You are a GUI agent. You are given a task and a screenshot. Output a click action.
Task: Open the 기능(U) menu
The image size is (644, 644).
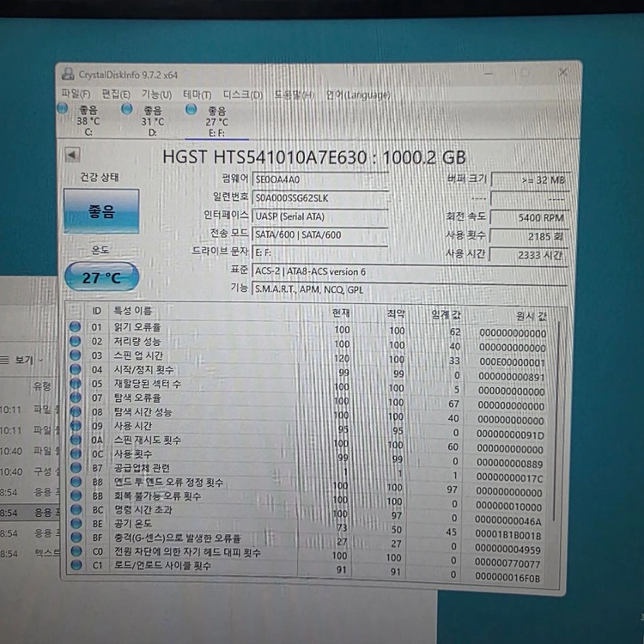click(156, 94)
